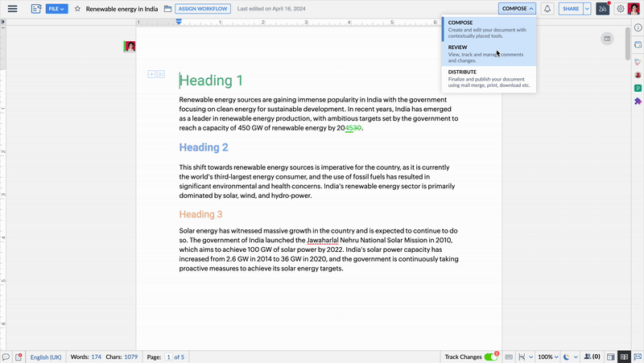
Task: Click the Zoho Writer document icon
Action: pyautogui.click(x=36, y=9)
